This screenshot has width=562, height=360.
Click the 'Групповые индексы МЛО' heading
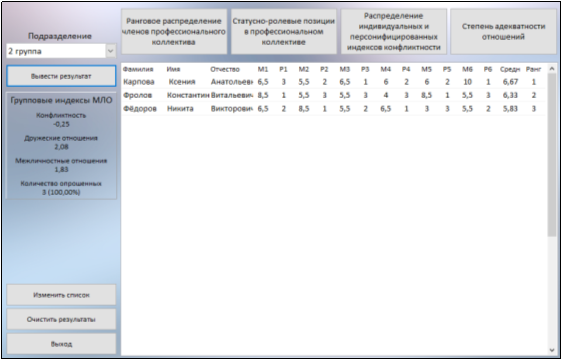61,100
